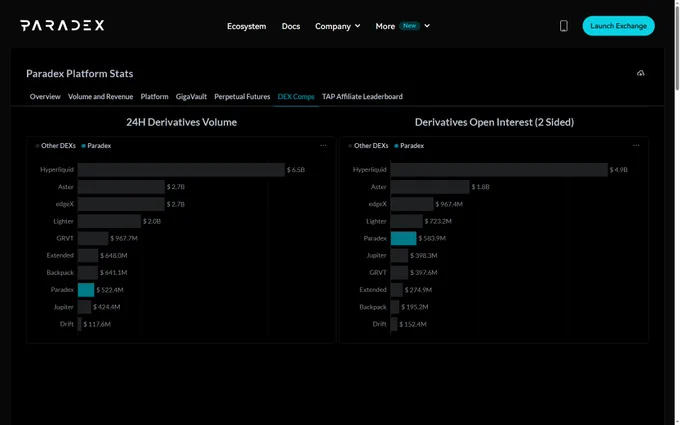680x425 pixels.
Task: Click the $ 398.3M Jupiter open interest value
Action: [424, 255]
